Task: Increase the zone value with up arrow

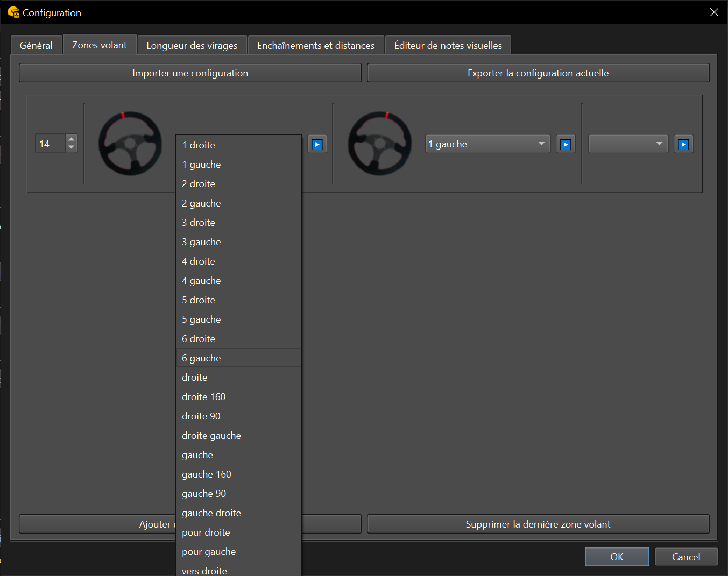Action: 71,139
